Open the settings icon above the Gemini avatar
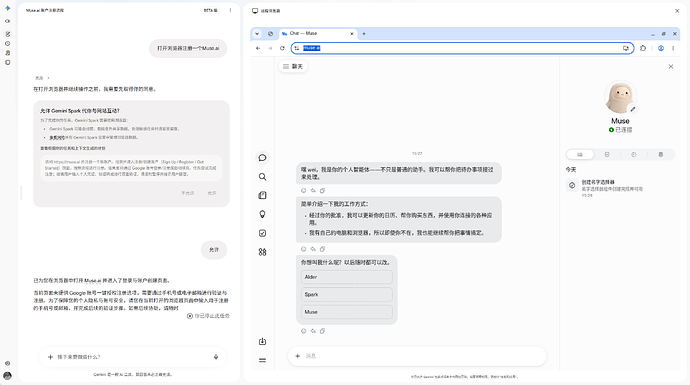Image resolution: width=690 pixels, height=385 pixels. (7, 363)
